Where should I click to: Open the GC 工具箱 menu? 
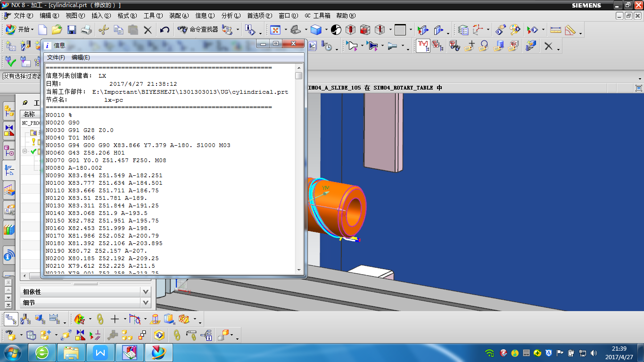pos(317,16)
